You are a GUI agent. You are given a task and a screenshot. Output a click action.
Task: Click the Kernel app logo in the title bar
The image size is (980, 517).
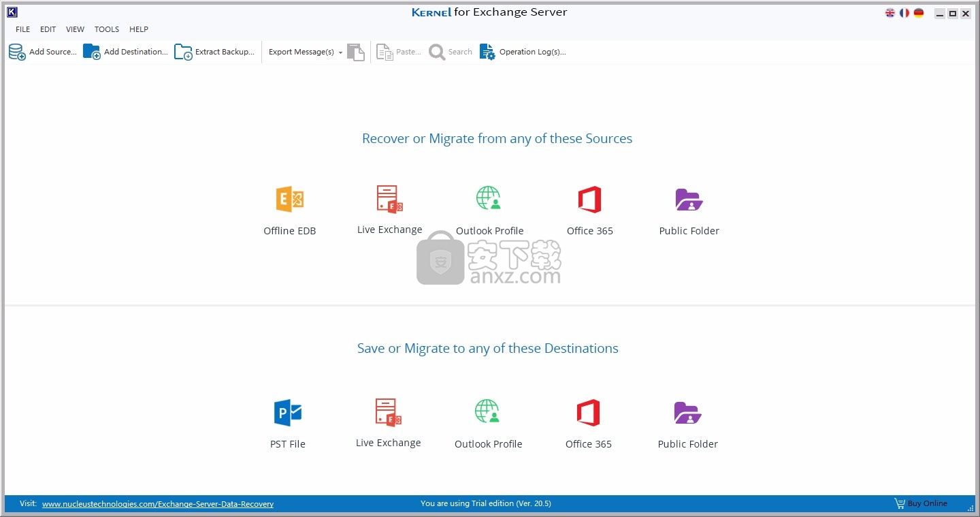(12, 12)
